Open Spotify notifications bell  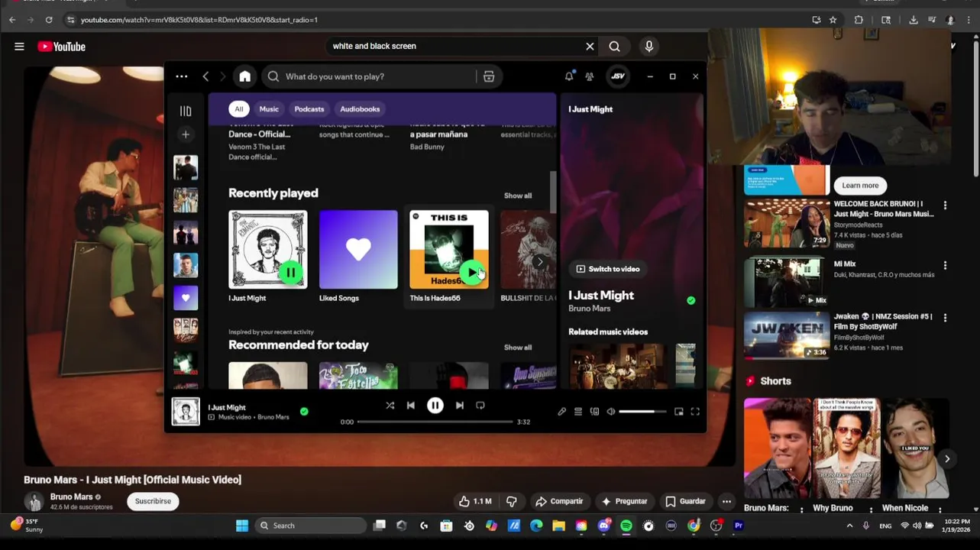tap(569, 76)
